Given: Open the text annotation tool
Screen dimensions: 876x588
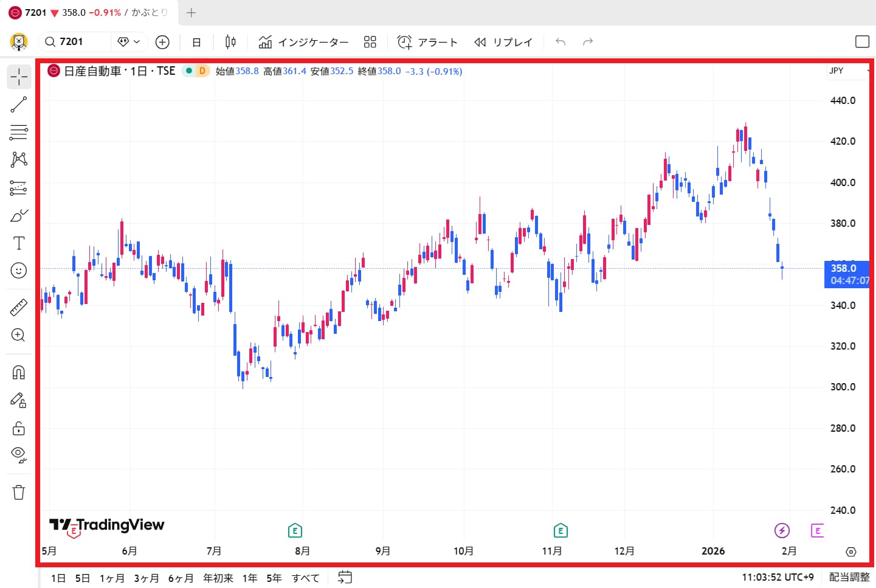Looking at the screenshot, I should pos(19,243).
